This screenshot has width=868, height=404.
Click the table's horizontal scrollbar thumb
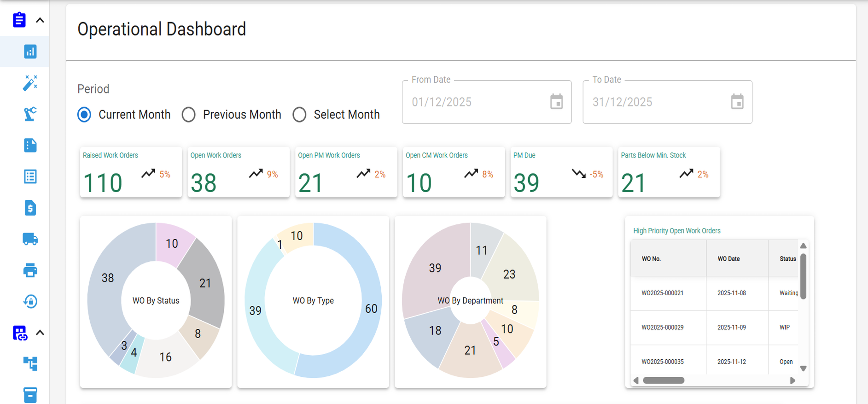point(664,381)
